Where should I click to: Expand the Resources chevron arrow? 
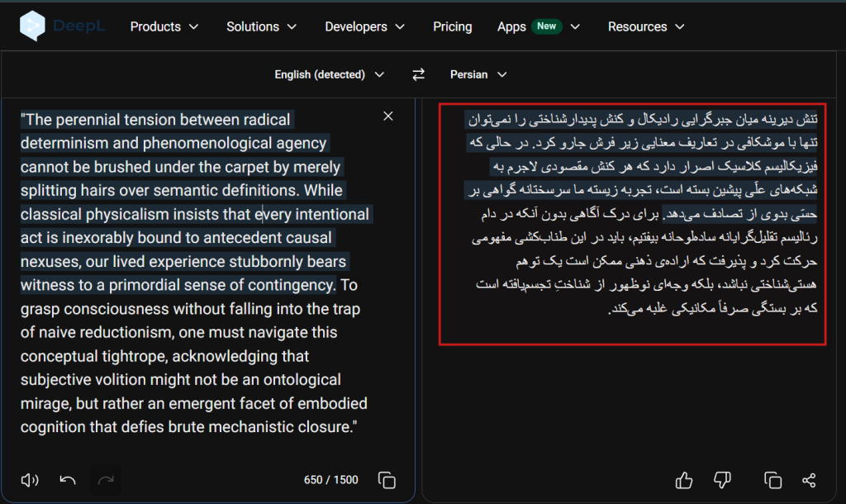pyautogui.click(x=680, y=26)
